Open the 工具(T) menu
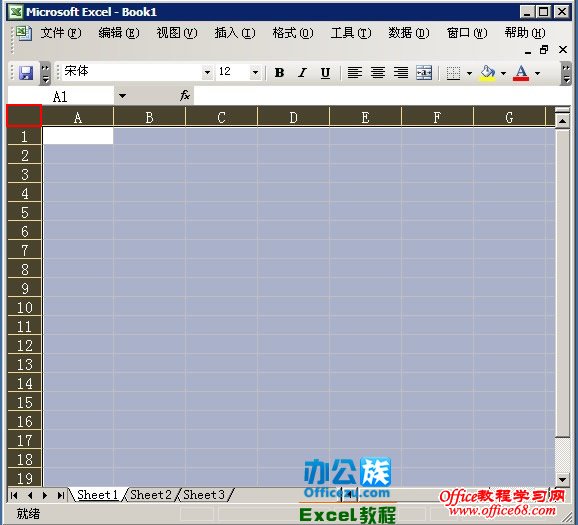Screen dimensions: 578x525 click(x=351, y=33)
